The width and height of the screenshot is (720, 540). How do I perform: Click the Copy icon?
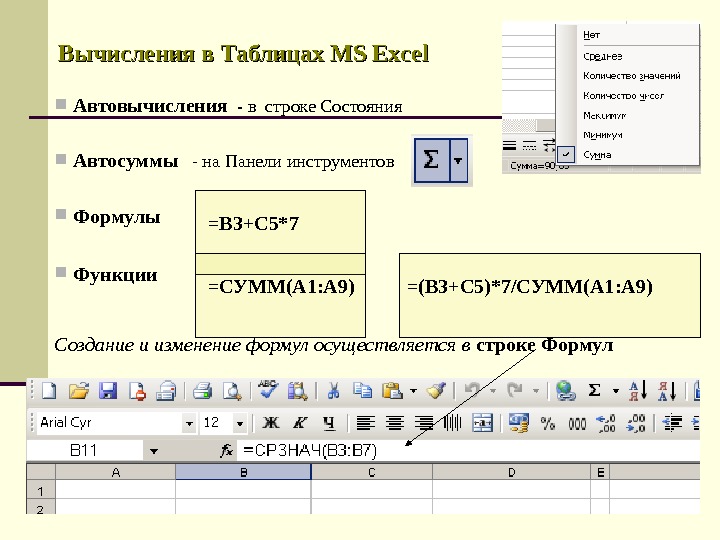pos(363,391)
